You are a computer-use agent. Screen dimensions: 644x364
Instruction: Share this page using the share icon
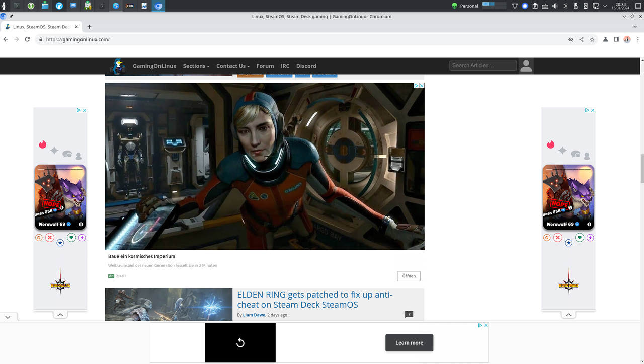(581, 39)
